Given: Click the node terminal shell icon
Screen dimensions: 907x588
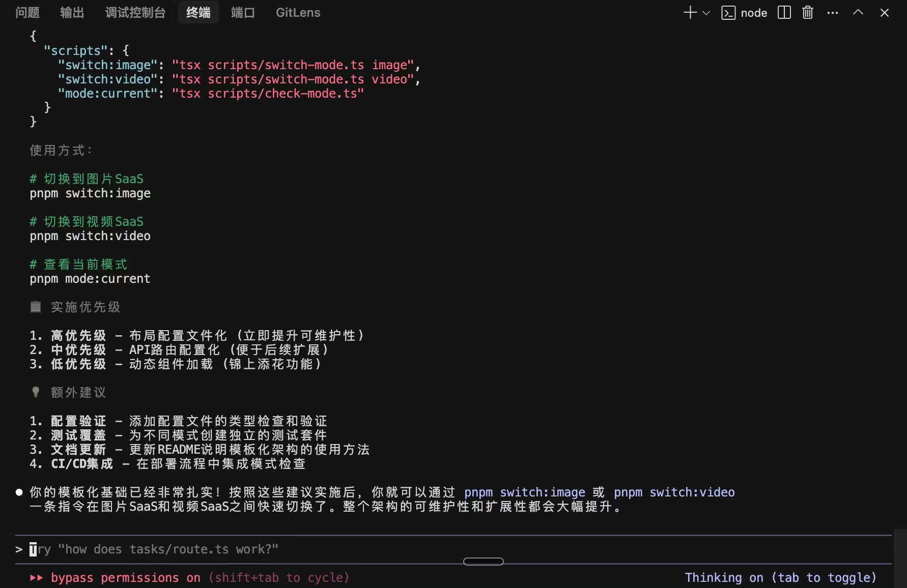Looking at the screenshot, I should pos(728,13).
